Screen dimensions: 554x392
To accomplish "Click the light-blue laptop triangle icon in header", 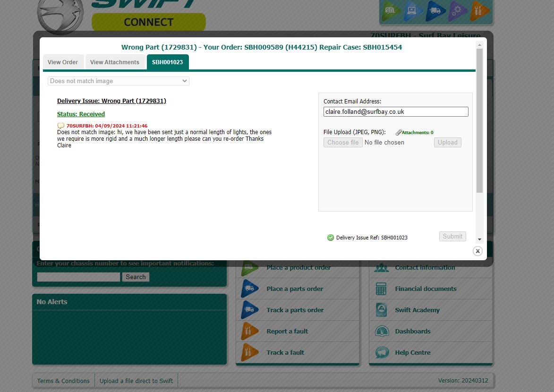I will pos(413,10).
